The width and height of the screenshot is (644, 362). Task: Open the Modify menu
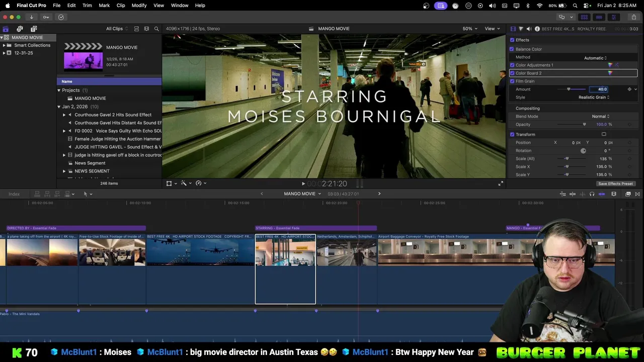(x=139, y=6)
